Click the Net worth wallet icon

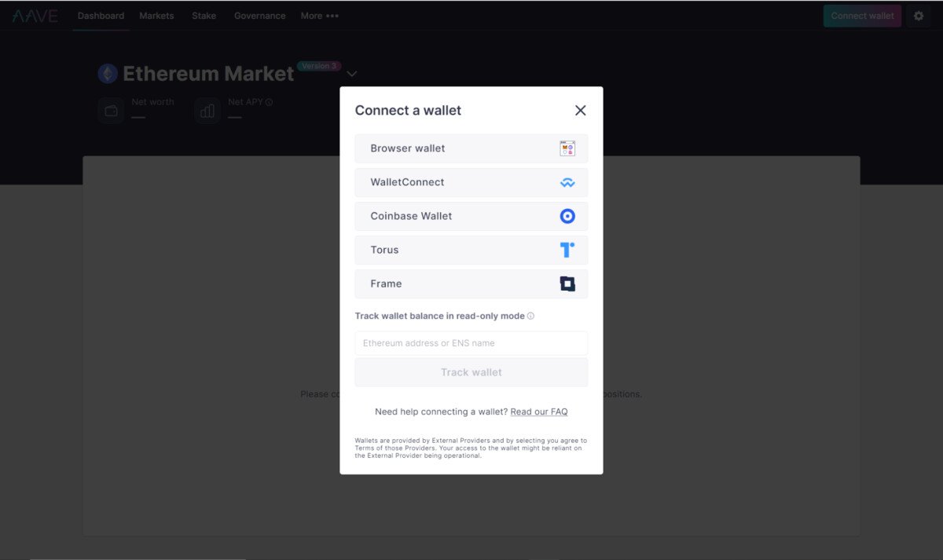pyautogui.click(x=111, y=110)
